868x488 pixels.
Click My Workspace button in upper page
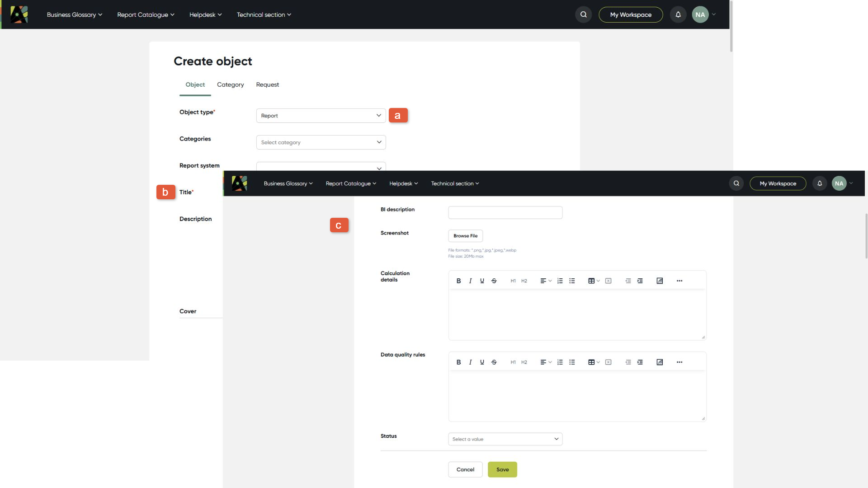point(631,14)
